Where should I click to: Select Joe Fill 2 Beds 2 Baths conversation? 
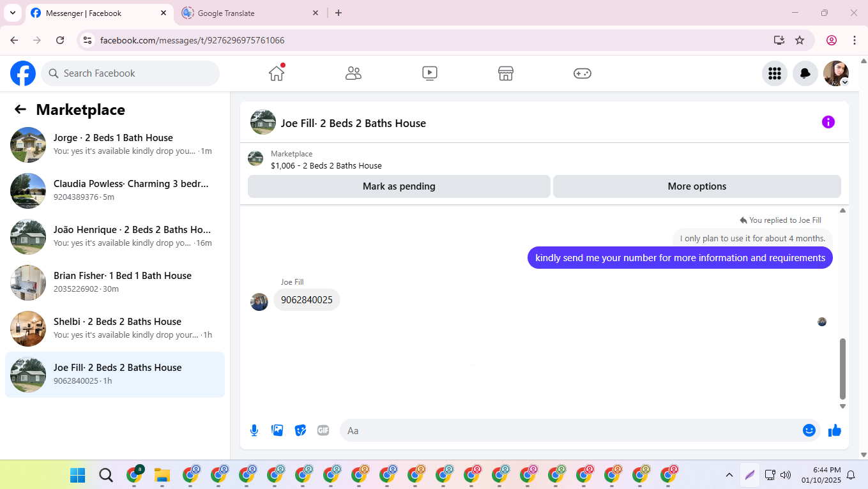[115, 375]
